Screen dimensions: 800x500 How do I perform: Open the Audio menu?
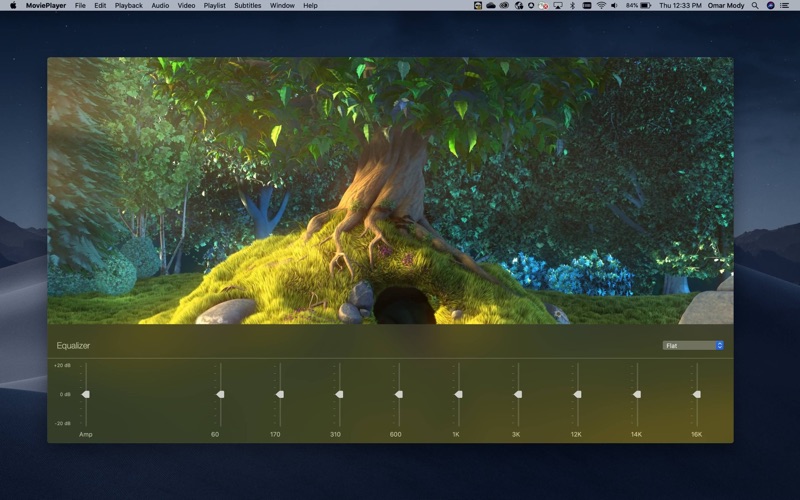tap(160, 6)
